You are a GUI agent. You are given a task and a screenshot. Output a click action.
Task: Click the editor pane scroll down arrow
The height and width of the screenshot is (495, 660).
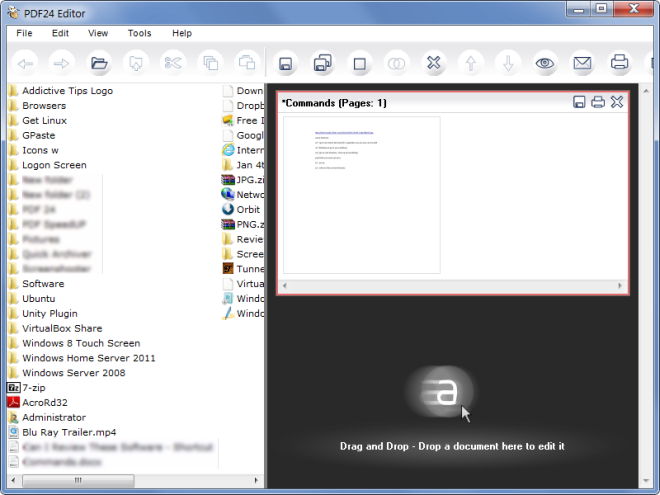point(646,481)
